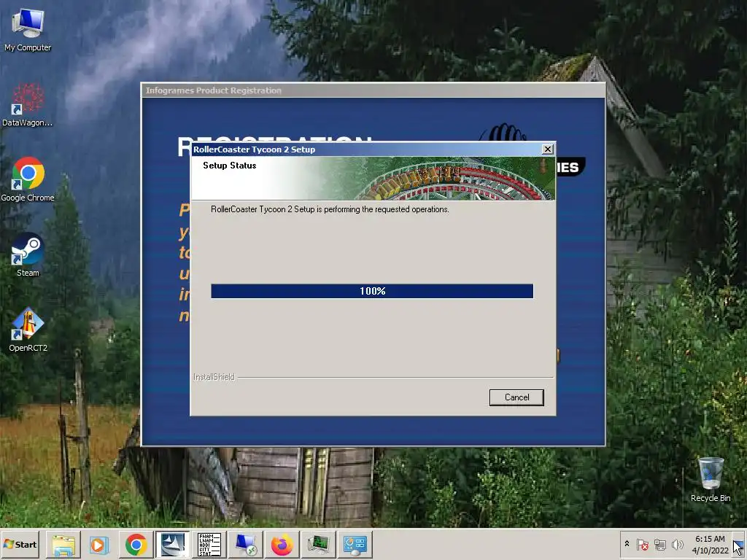This screenshot has height=560, width=747.
Task: Cancel the RollerCoaster Tycoon 2 setup
Action: tap(516, 397)
